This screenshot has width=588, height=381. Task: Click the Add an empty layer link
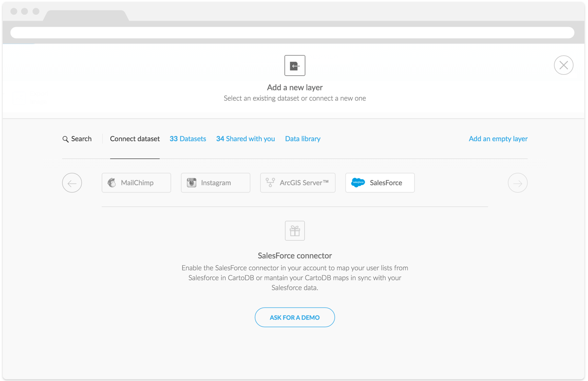tap(498, 139)
